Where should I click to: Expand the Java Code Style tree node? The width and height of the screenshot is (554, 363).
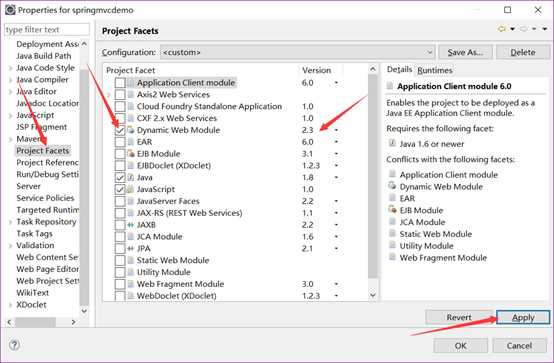[11, 68]
